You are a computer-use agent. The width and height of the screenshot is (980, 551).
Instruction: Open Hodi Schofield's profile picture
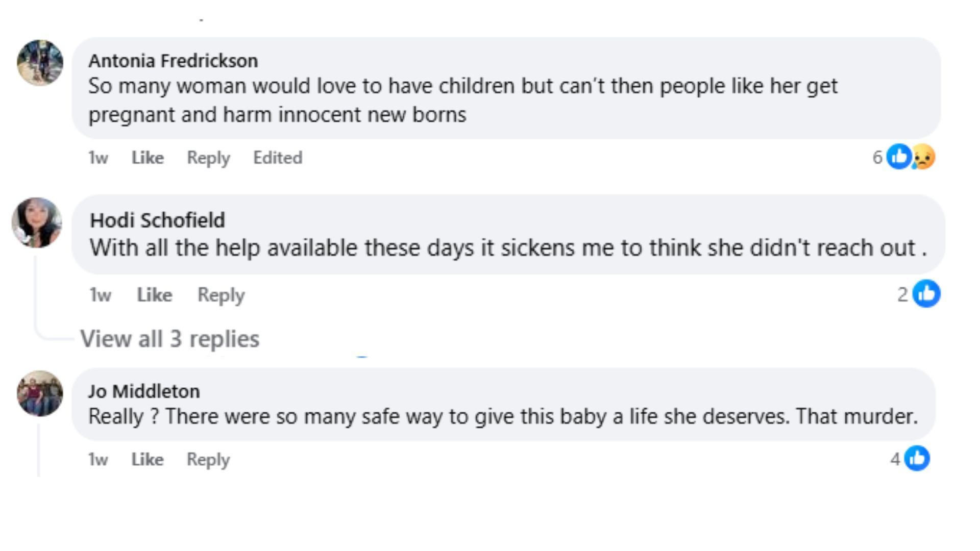tap(37, 222)
